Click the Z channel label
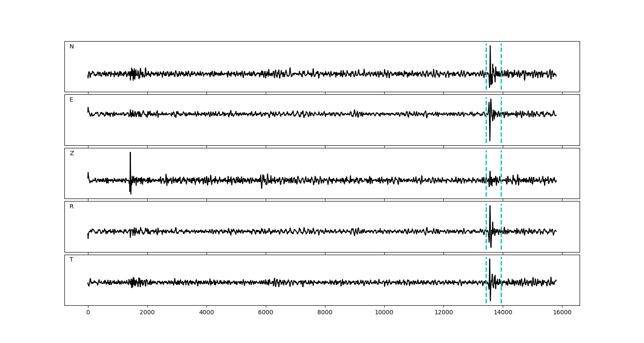This screenshot has height=343, width=644. click(72, 153)
